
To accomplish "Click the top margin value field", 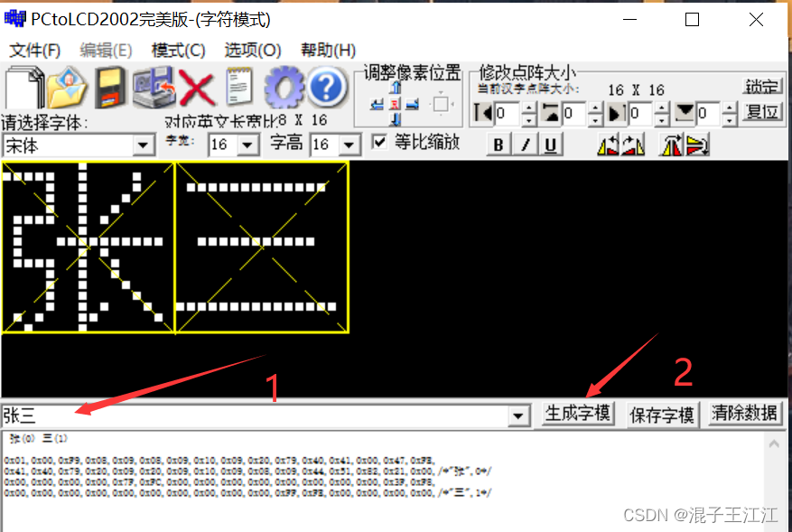I will (574, 113).
